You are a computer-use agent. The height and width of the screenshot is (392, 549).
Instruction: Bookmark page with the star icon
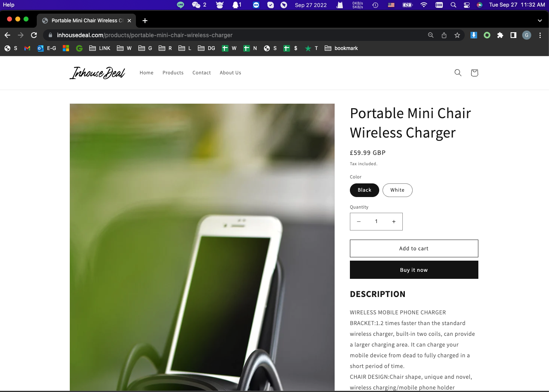pos(457,35)
